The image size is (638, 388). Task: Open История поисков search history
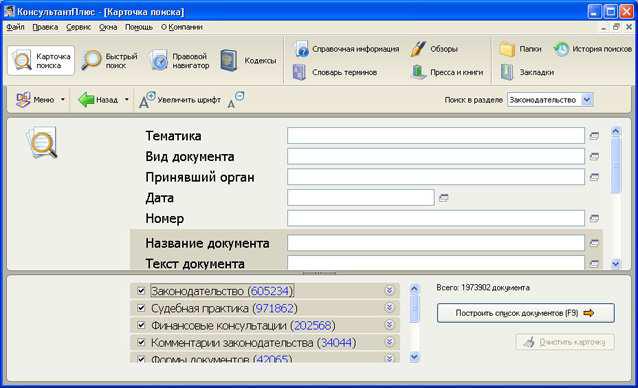[x=592, y=49]
